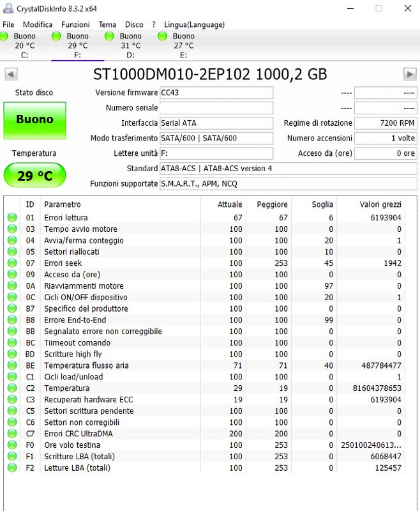Open the Tema menu
Viewport: 420px width, 511px height.
(107, 24)
